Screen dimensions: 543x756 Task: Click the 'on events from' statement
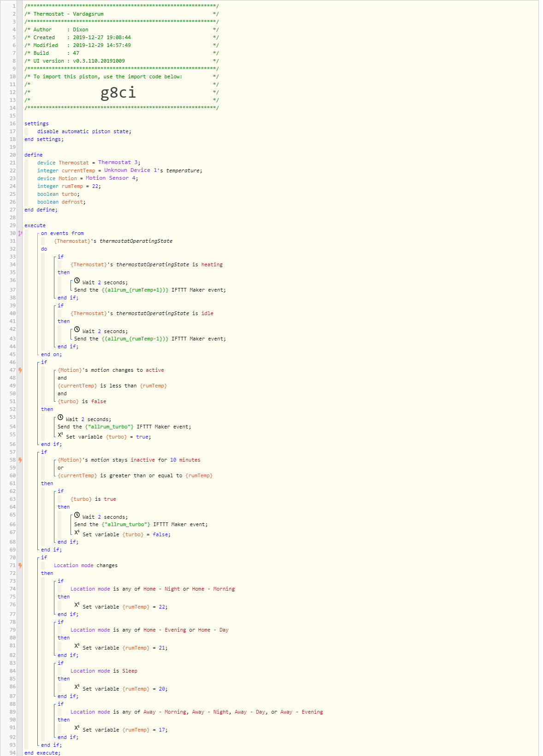pos(62,233)
